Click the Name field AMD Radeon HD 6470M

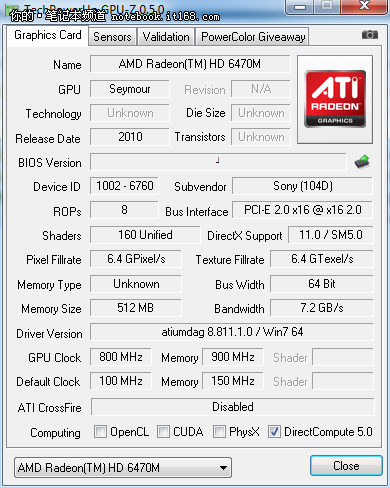click(190, 64)
